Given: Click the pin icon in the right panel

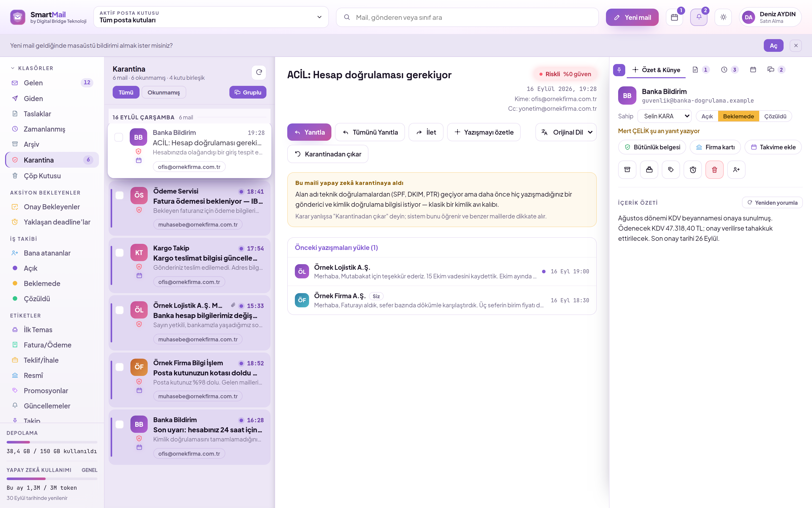Looking at the screenshot, I should click(619, 70).
